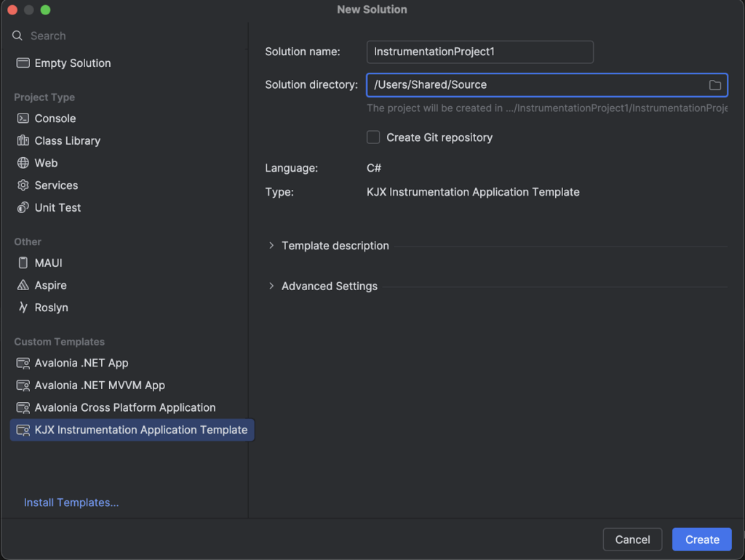Click the Web globe icon
The image size is (745, 560).
coord(23,164)
